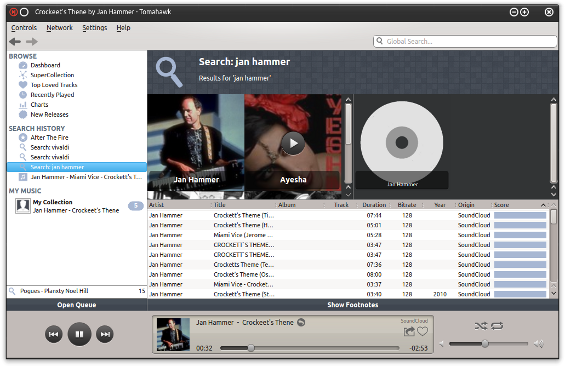
Task: Click the artist carousel down scroll arrow
Action: click(348, 194)
